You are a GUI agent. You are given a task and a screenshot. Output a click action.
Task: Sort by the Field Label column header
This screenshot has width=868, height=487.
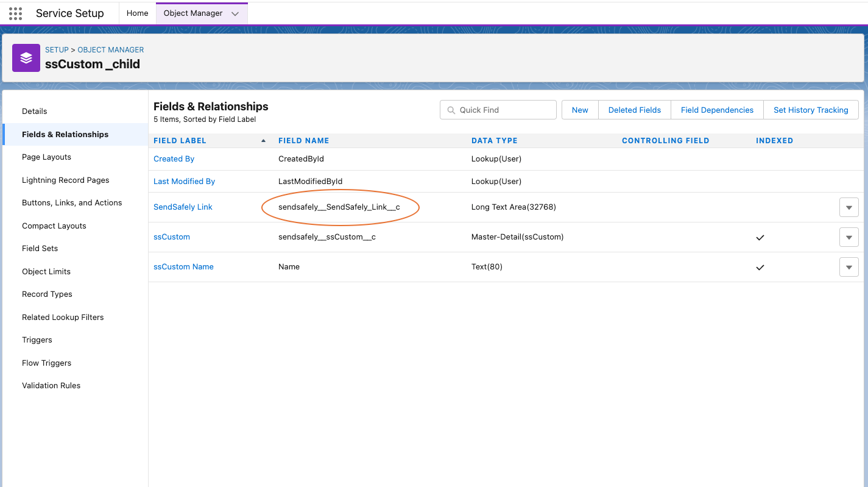coord(180,141)
